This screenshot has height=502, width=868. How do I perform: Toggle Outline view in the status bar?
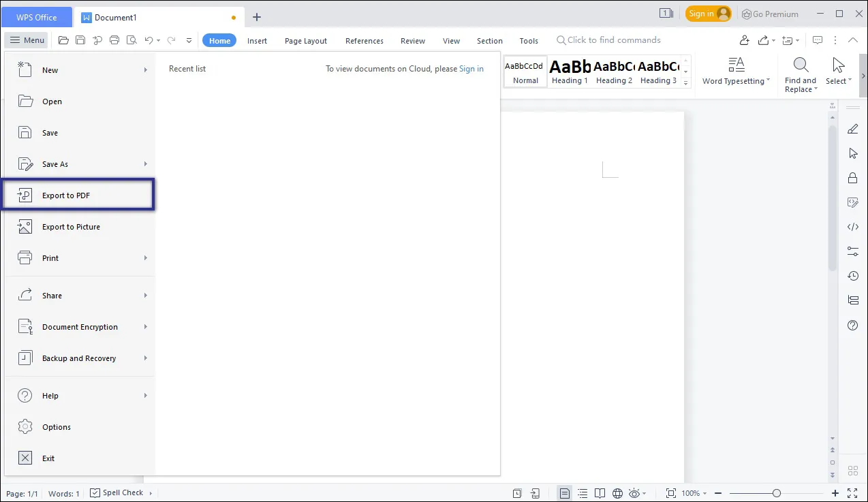(x=583, y=492)
